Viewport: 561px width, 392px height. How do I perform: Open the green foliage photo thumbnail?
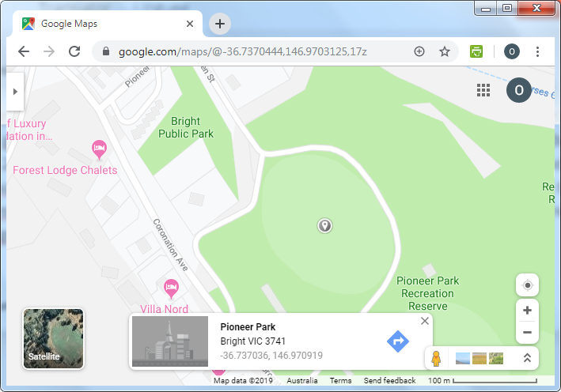pyautogui.click(x=496, y=358)
